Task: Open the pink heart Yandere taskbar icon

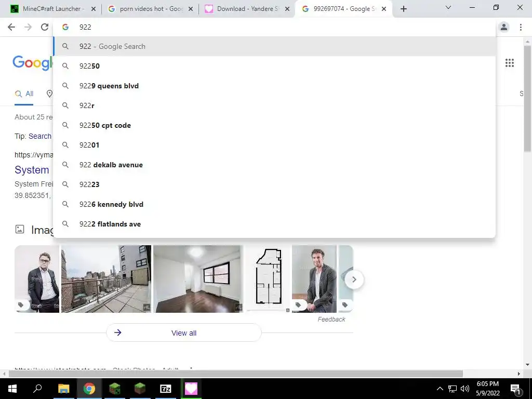Action: [191, 389]
